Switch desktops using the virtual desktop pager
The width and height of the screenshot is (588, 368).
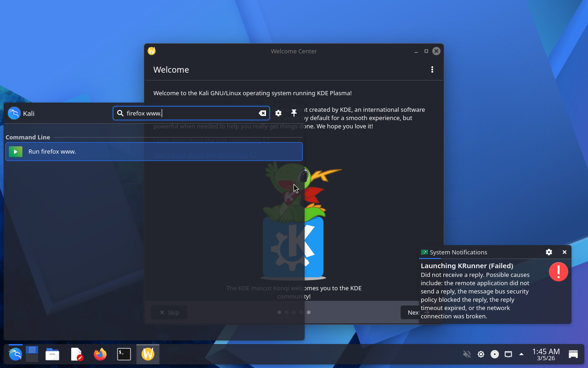pyautogui.click(x=32, y=354)
